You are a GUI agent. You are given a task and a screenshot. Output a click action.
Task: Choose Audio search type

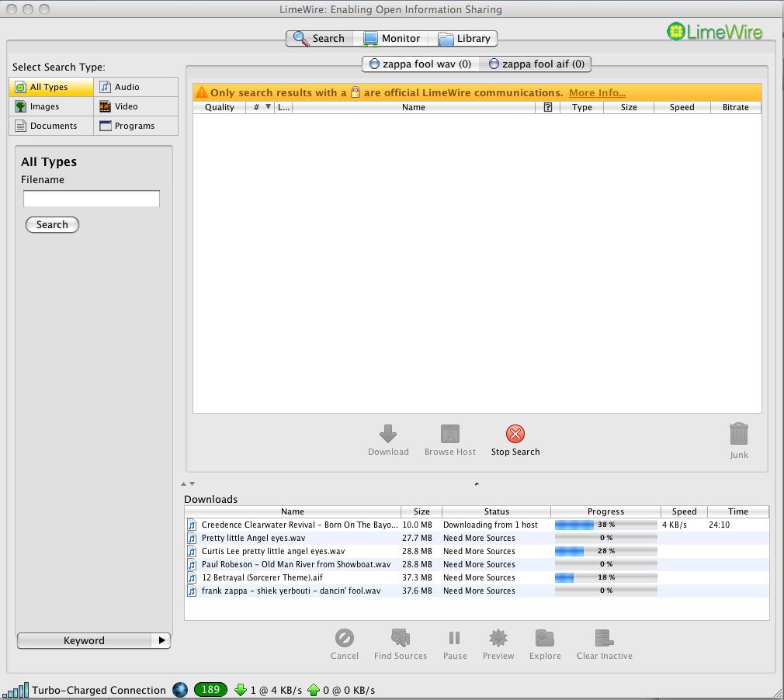coord(136,87)
